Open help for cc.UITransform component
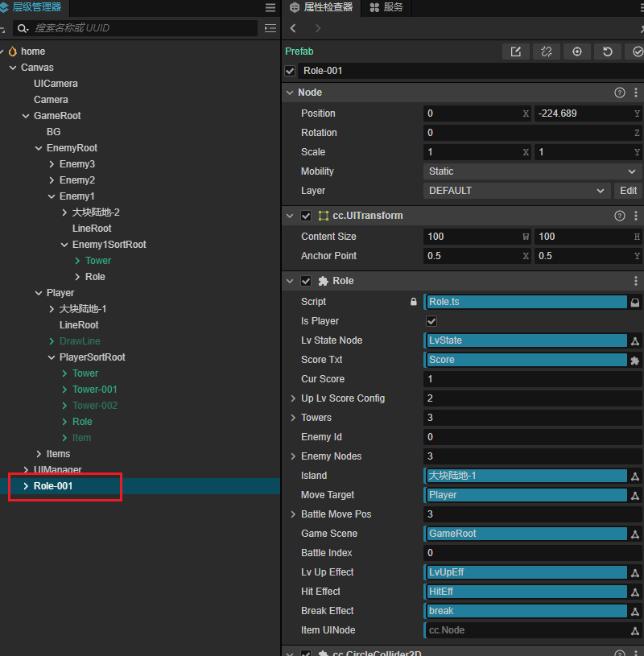This screenshot has height=656, width=644. pyautogui.click(x=620, y=216)
